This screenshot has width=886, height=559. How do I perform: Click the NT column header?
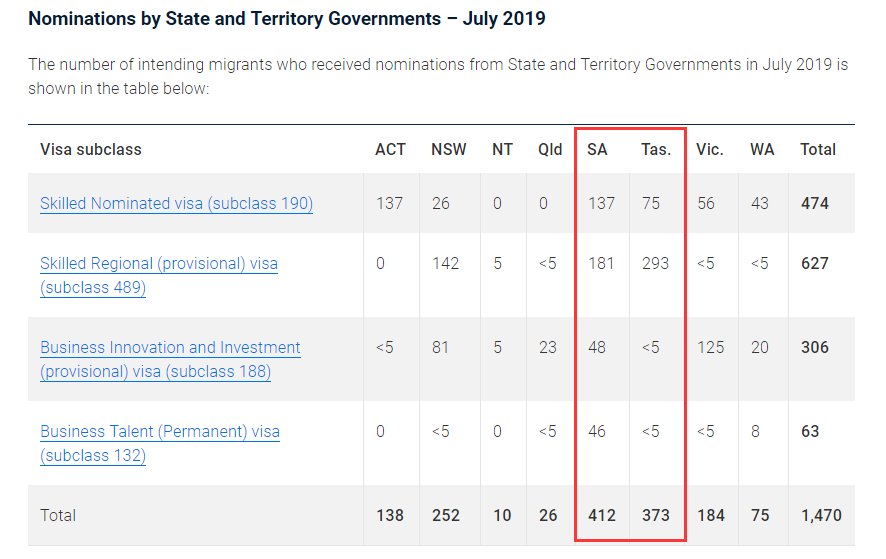(x=502, y=149)
